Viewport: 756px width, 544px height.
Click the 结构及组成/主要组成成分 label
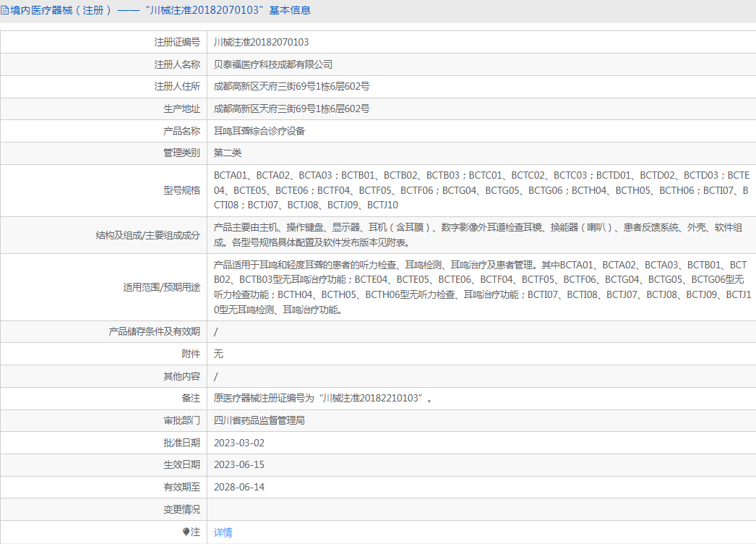coord(148,235)
